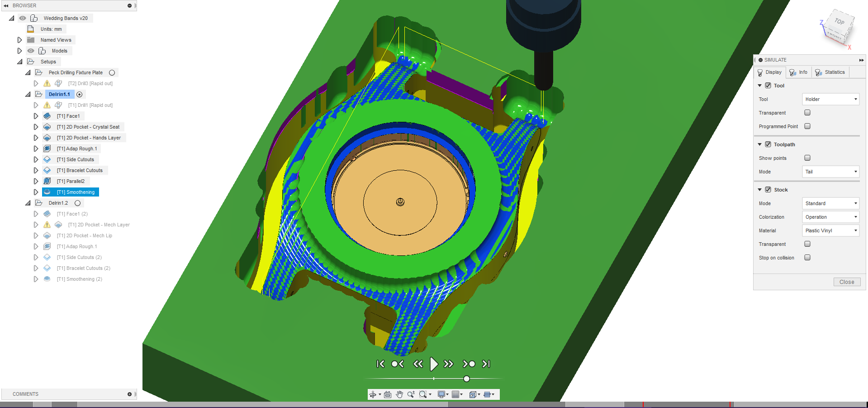The image size is (868, 408).
Task: Expand the Models node
Action: pyautogui.click(x=19, y=51)
